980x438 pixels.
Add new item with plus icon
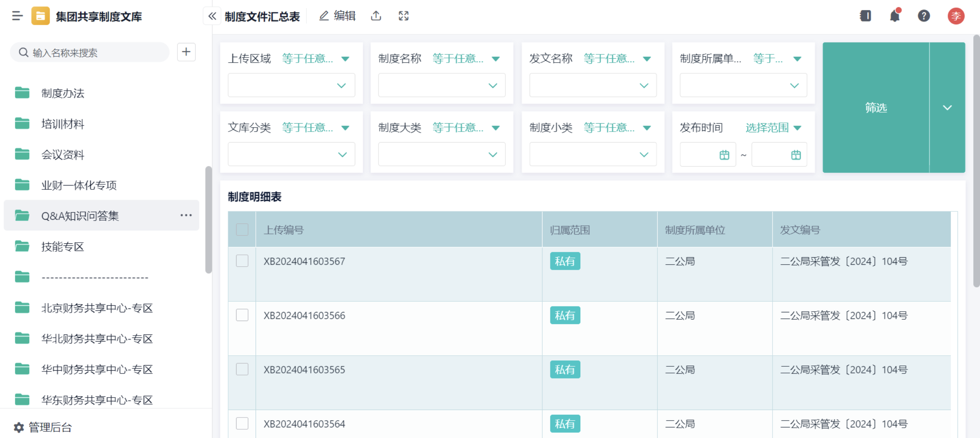tap(186, 52)
